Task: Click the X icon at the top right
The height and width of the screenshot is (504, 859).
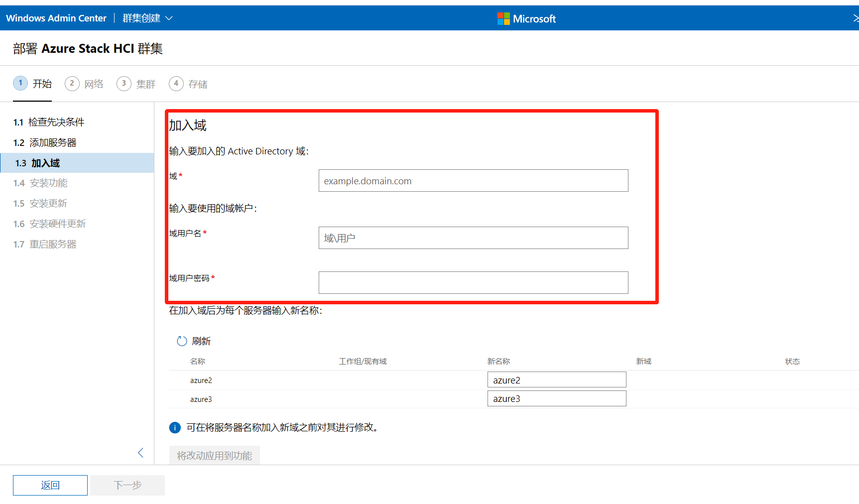Action: (856, 17)
